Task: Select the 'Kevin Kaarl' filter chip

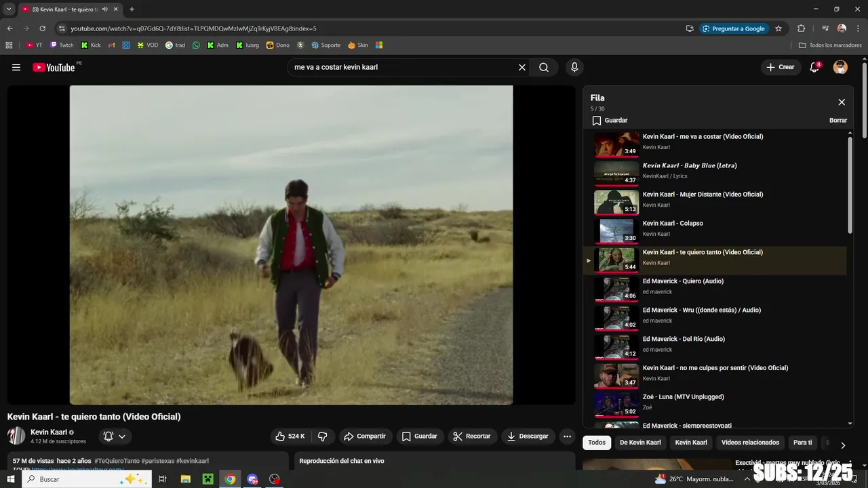Action: [x=691, y=443]
